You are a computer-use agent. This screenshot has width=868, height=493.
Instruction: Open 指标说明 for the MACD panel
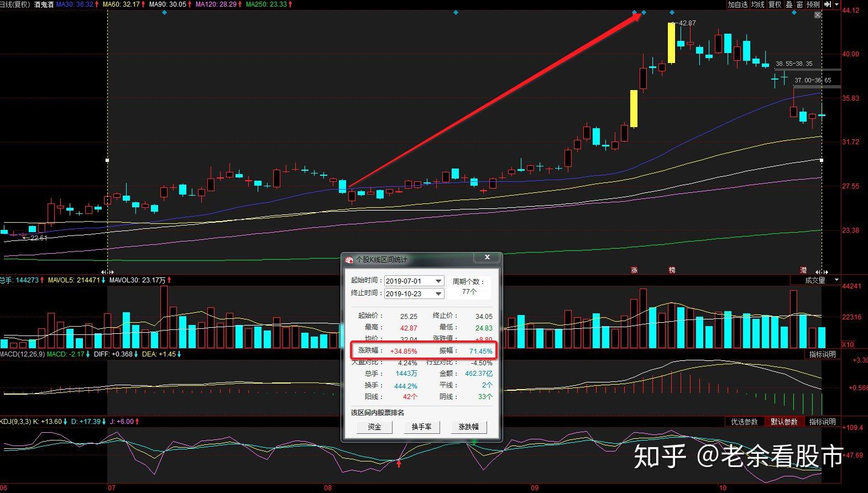[x=822, y=354]
